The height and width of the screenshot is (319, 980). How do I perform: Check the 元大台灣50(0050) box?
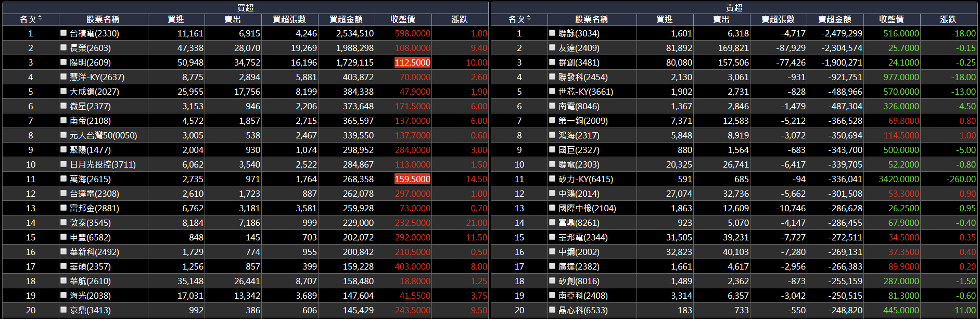[63, 135]
